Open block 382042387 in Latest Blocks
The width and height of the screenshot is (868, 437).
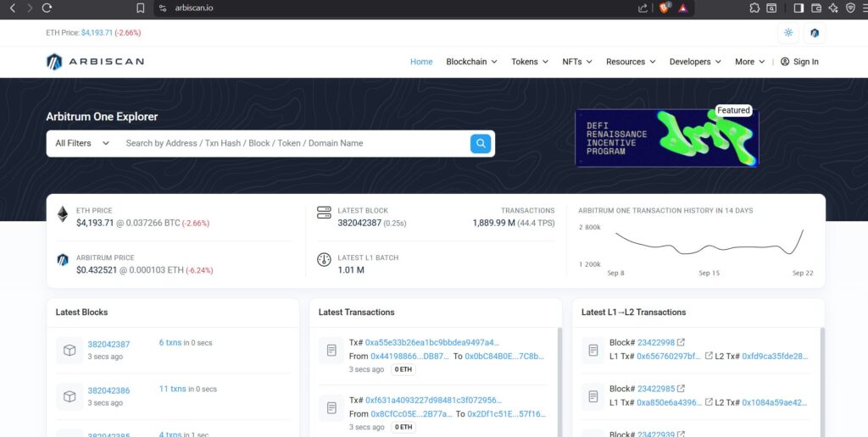point(108,344)
